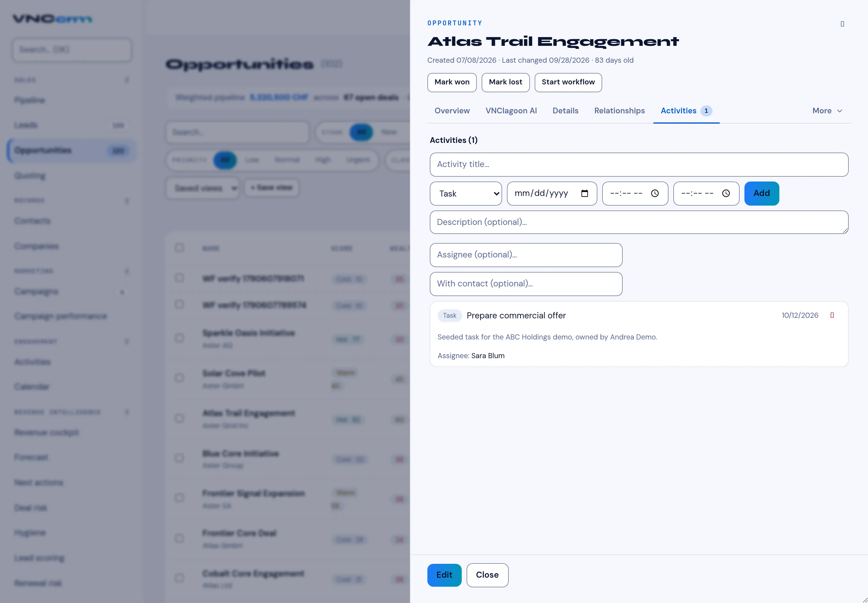Screen dimensions: 868x603
Task: Click the Activities (1) section heading
Action: point(454,140)
